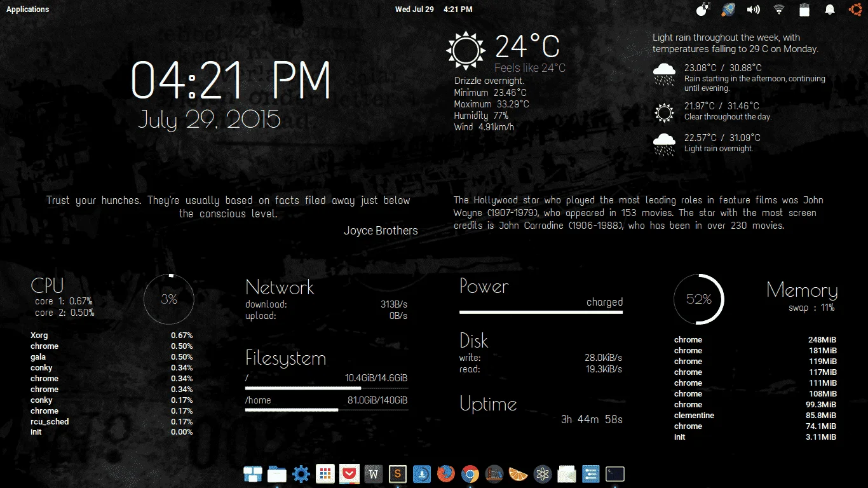Screen dimensions: 868x488
Task: Click the uptime 3h 44m 58s value
Action: pyautogui.click(x=592, y=419)
